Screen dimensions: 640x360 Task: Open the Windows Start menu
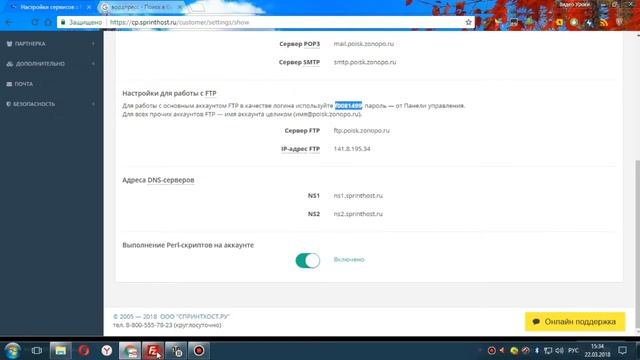(x=12, y=351)
